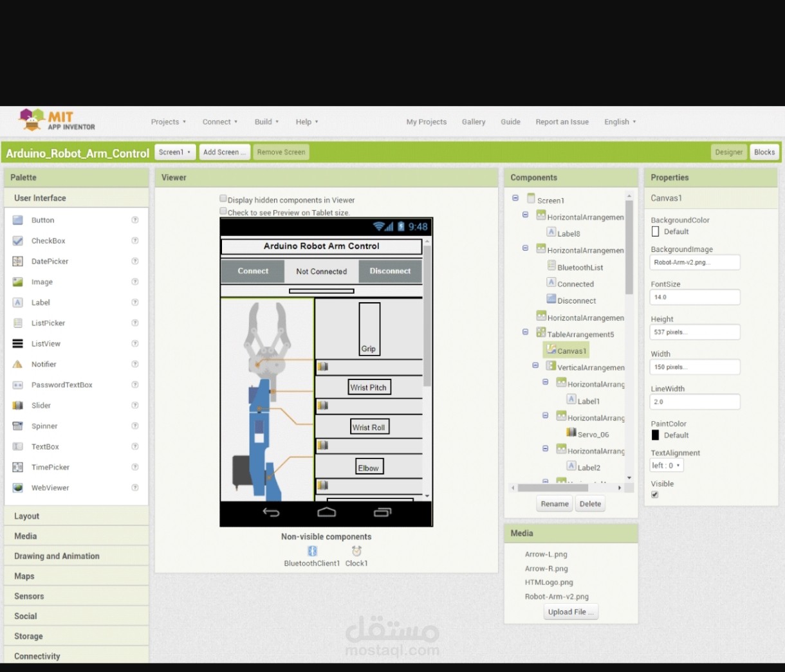Click the PaintColor Default black swatch

[655, 435]
